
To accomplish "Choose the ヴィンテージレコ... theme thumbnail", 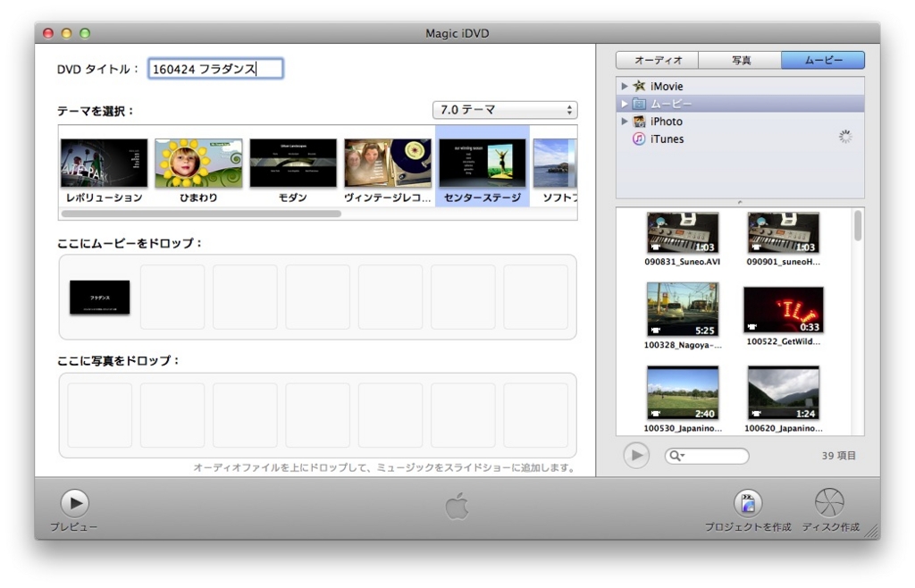I will (x=388, y=164).
